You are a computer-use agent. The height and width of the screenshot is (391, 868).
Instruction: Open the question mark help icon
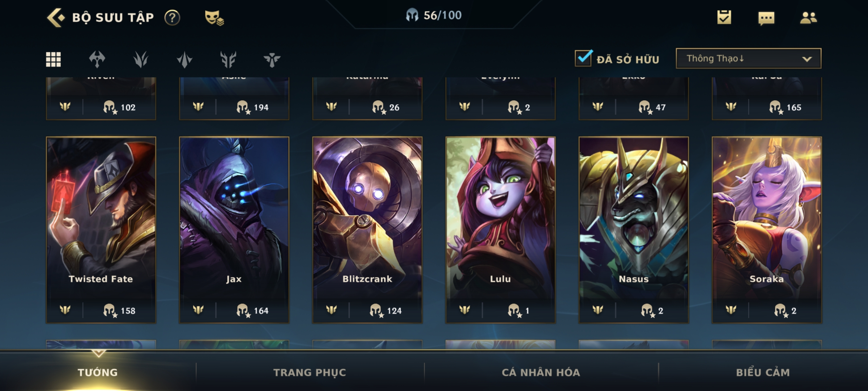pos(172,17)
